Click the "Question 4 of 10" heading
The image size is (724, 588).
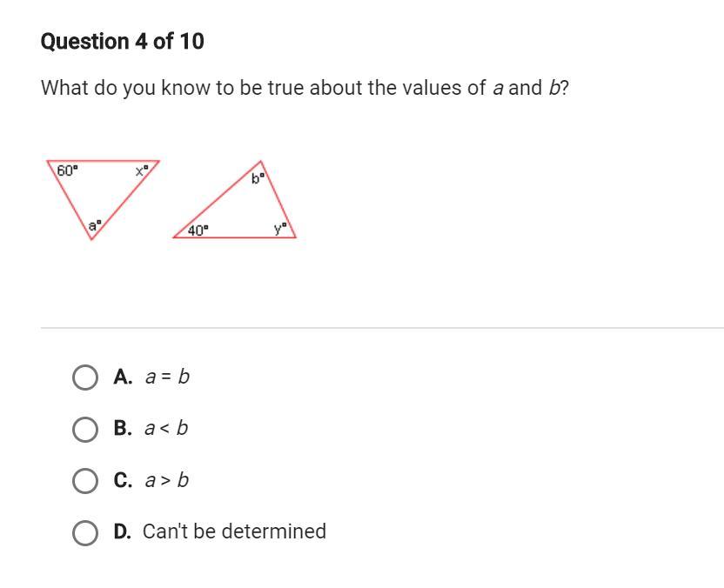(123, 42)
